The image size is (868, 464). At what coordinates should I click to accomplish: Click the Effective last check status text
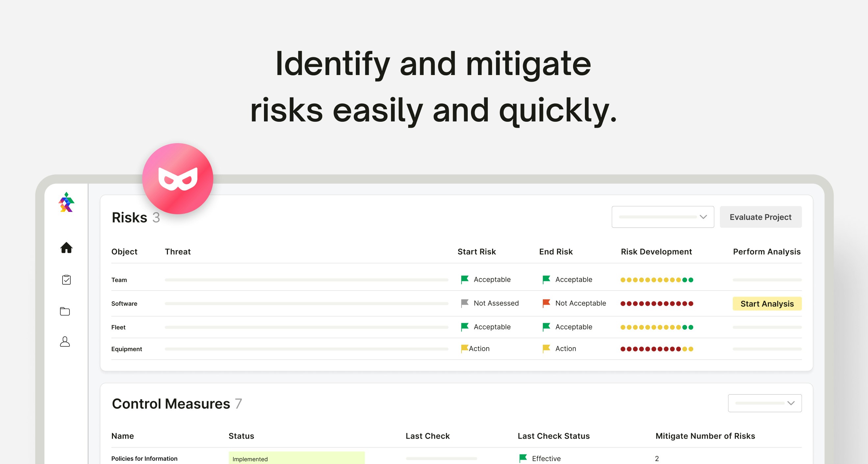point(546,459)
